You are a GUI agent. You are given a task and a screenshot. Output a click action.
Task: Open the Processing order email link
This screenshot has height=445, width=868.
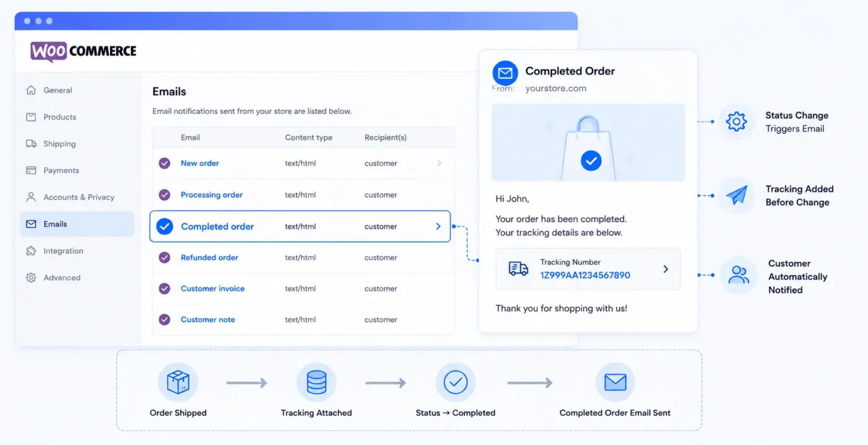[x=211, y=195]
